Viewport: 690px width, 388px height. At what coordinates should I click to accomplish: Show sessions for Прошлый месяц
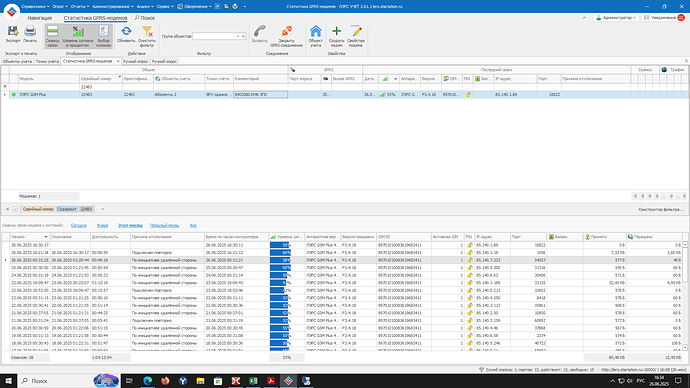point(165,225)
